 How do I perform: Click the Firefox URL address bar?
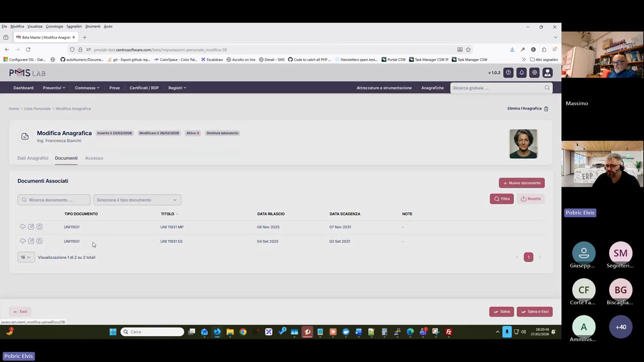[x=272, y=50]
